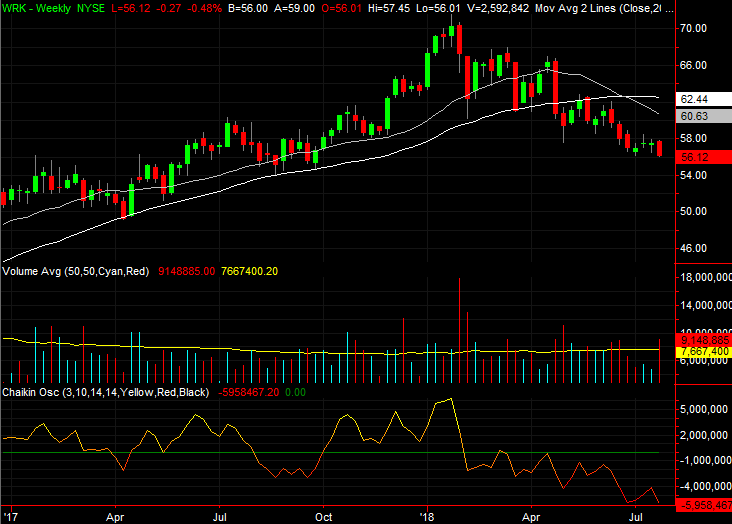Open the Chaikin Osc indicator label
Viewport: 732px width, 524px height.
pyautogui.click(x=106, y=392)
